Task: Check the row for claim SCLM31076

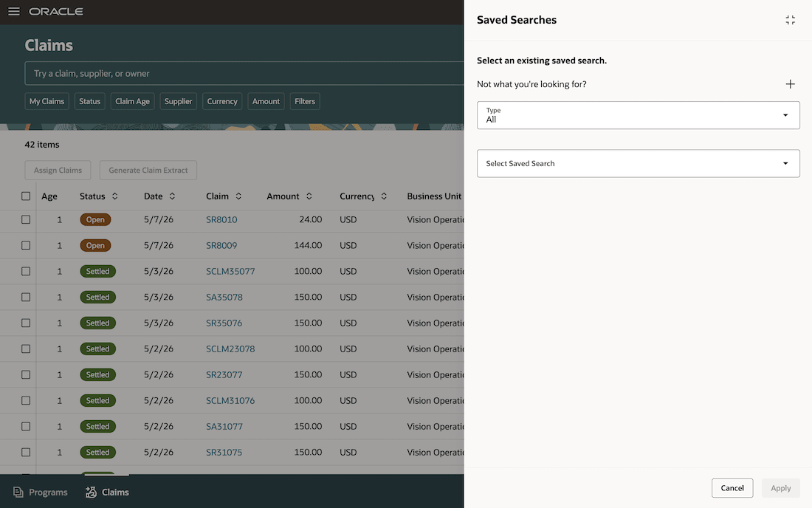Action: click(26, 401)
